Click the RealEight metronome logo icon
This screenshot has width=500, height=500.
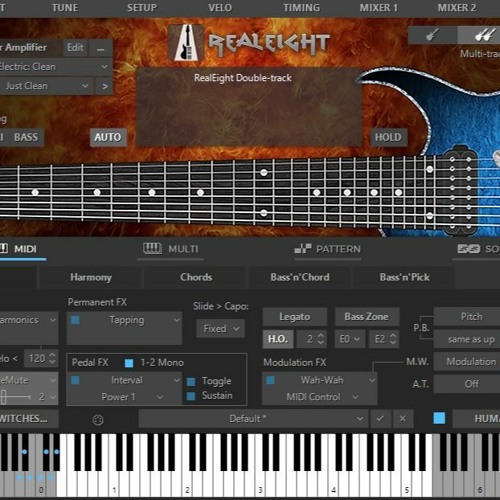pyautogui.click(x=186, y=43)
